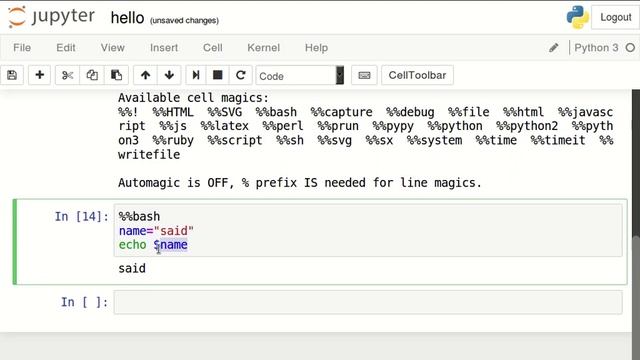Click the Available cell magics: text

pos(193,98)
